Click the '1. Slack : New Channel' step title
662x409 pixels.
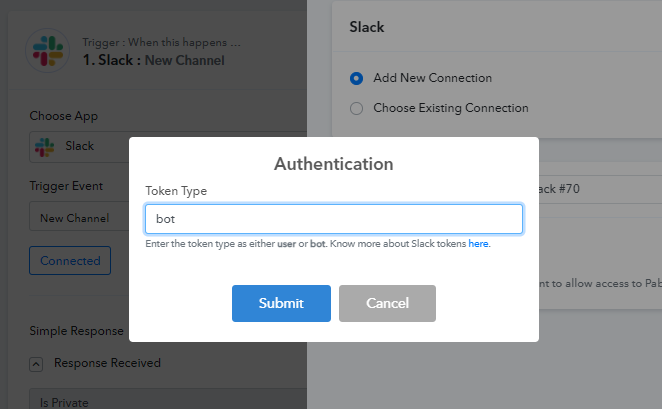click(154, 60)
